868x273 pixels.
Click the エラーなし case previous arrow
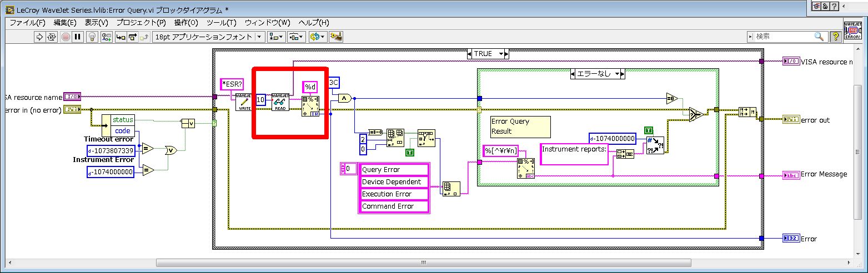[573, 74]
